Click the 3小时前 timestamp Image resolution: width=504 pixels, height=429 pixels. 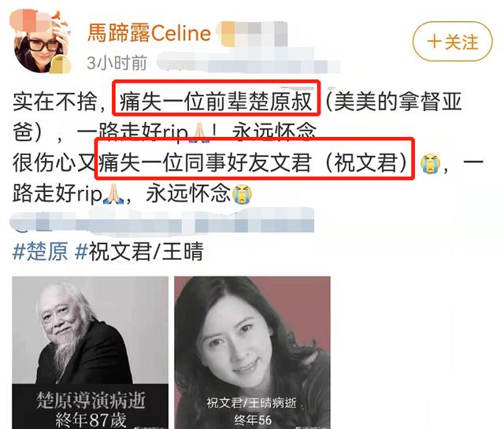(117, 63)
